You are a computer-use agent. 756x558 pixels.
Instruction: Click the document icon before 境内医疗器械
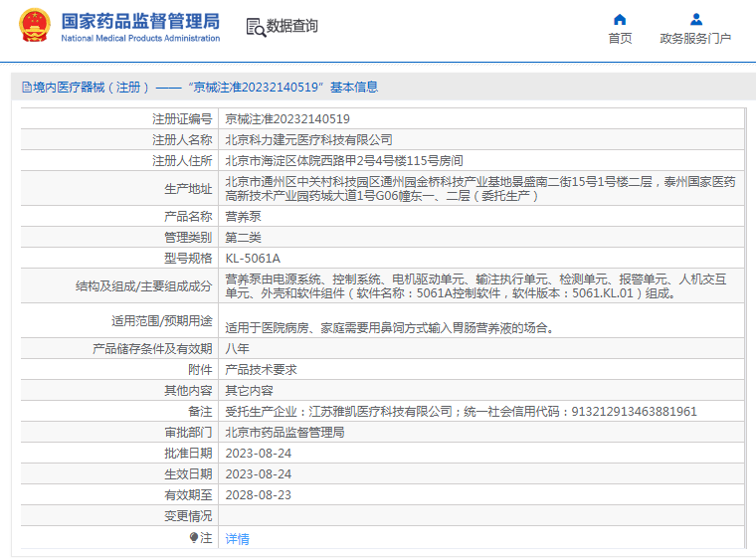[x=27, y=88]
